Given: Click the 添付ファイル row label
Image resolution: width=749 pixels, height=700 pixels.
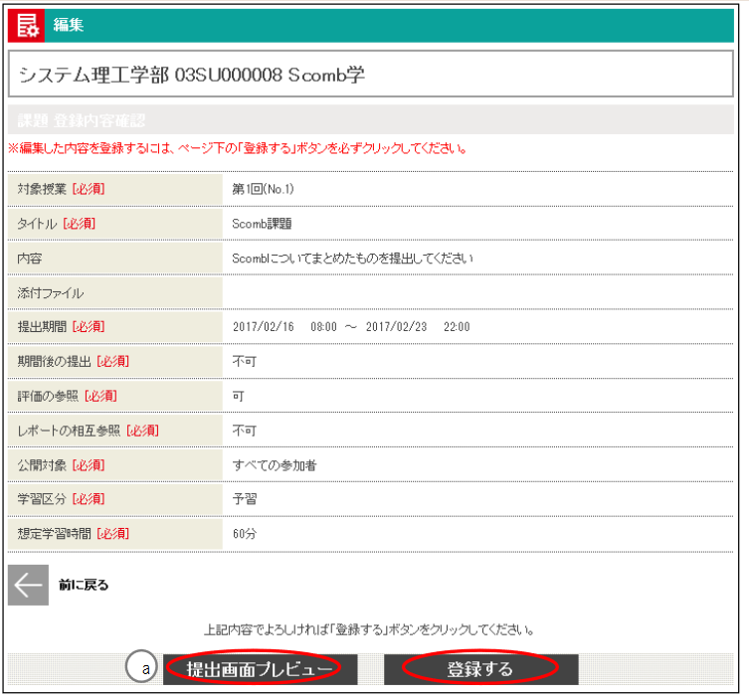Looking at the screenshot, I should 51,292.
